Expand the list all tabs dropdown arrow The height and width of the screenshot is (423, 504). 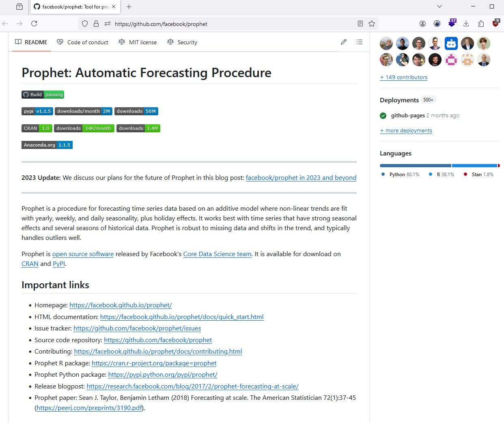coord(439,6)
